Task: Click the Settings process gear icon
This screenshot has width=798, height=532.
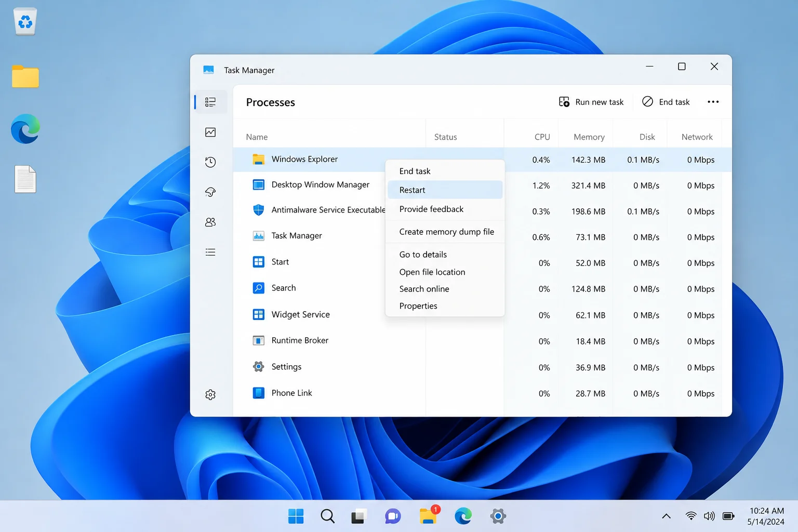Action: click(259, 367)
